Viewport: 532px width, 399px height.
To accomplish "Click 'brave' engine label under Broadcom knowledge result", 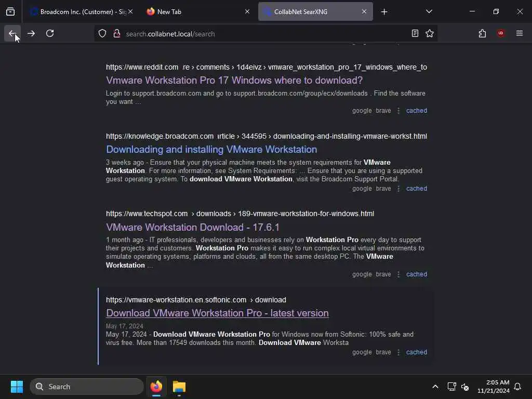I will [383, 189].
